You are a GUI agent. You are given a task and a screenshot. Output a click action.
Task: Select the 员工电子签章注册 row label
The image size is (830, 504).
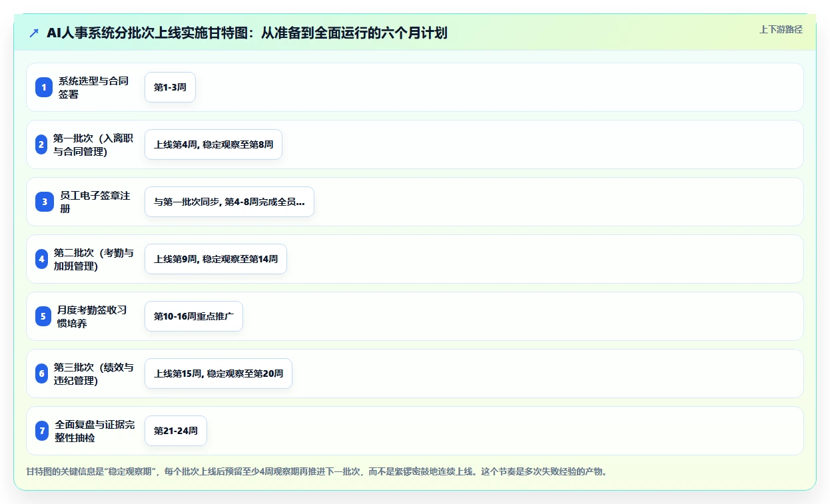[x=96, y=202]
